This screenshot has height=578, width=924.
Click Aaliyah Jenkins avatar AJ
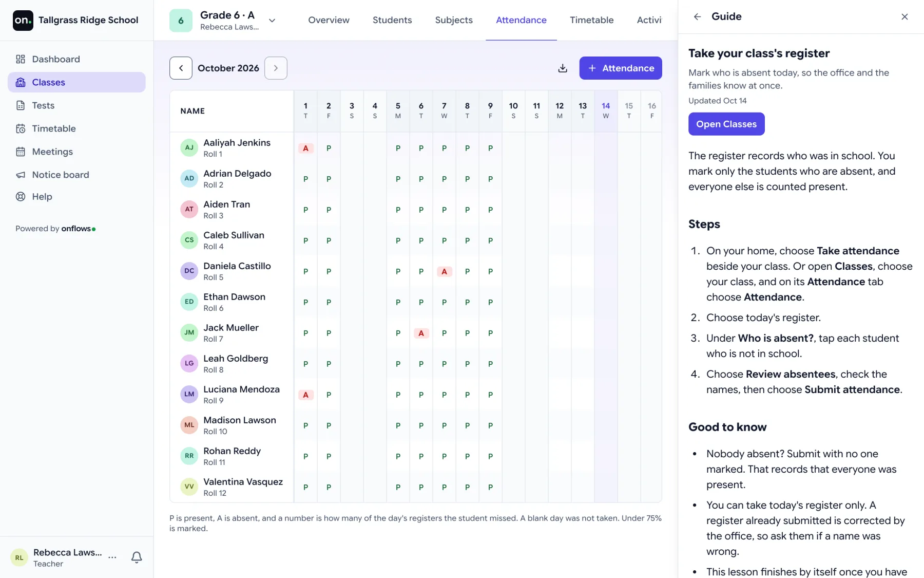pos(189,147)
